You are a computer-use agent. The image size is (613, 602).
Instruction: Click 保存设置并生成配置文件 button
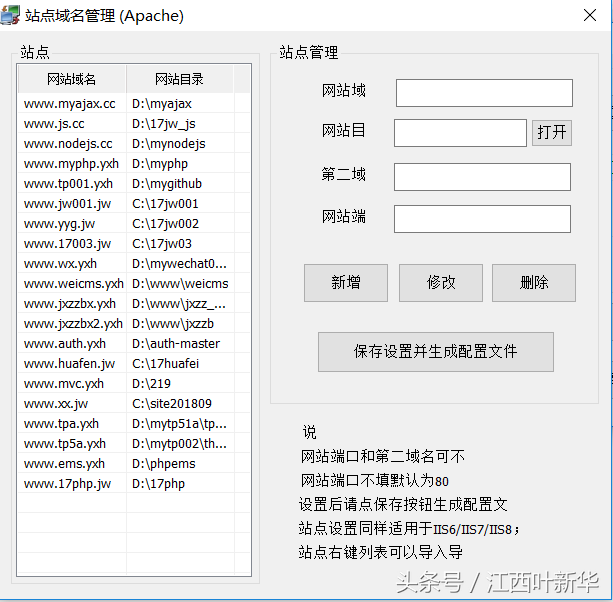coord(436,352)
